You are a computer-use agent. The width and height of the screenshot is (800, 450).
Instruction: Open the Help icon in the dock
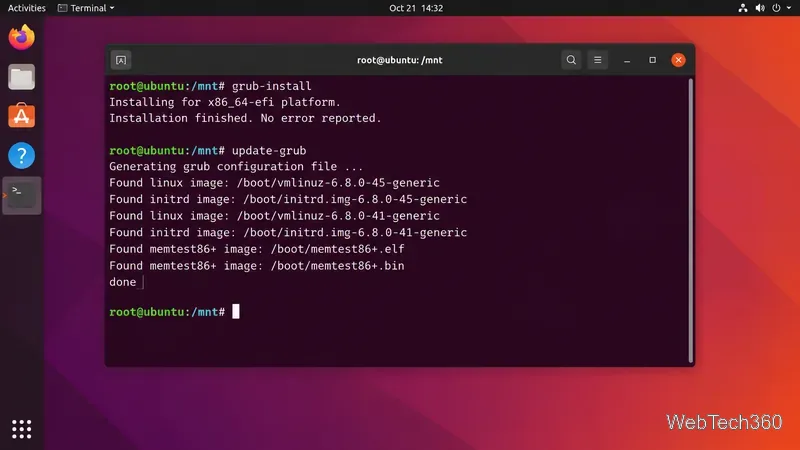click(21, 155)
